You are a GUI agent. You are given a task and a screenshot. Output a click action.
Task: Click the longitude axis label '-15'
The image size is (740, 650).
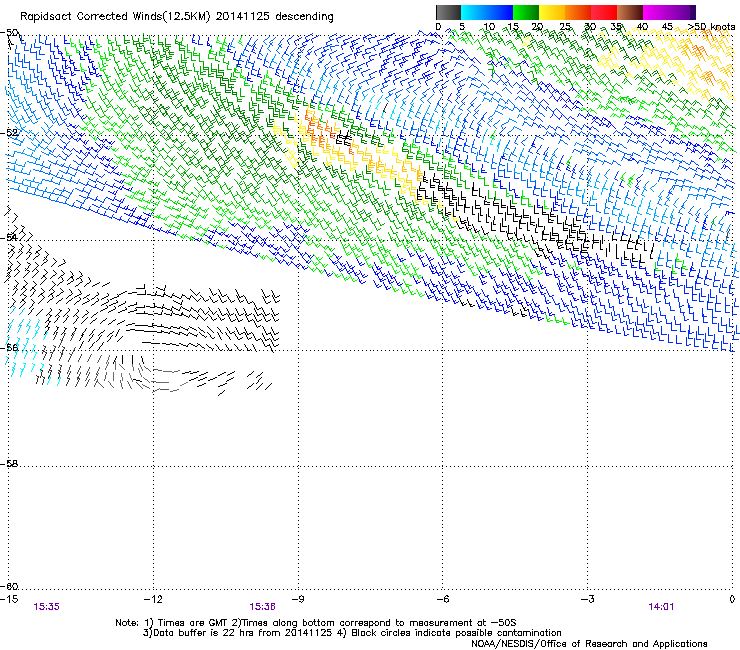(x=9, y=599)
